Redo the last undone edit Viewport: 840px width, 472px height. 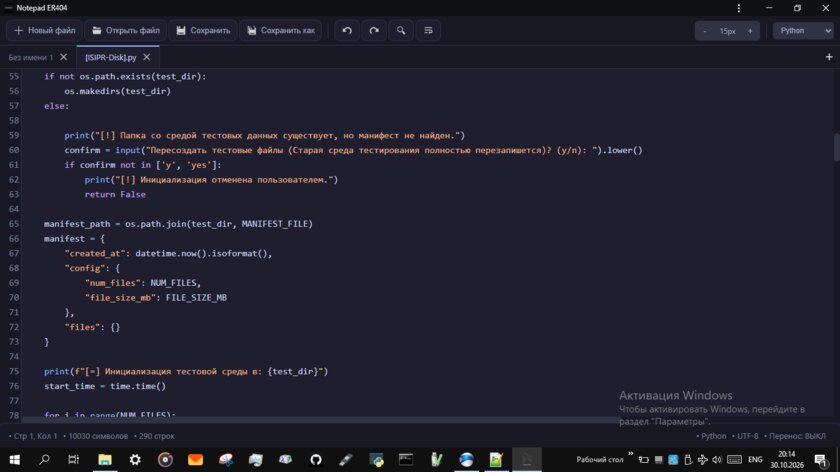pos(374,31)
